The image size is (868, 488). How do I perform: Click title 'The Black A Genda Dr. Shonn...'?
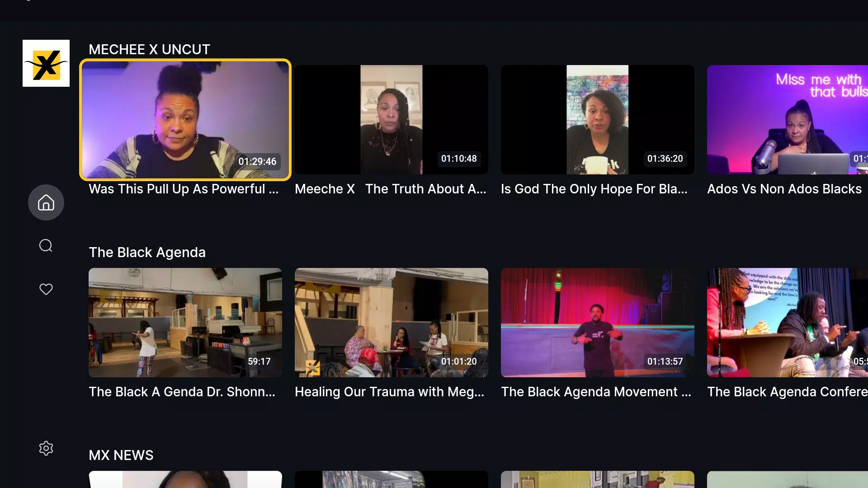click(182, 392)
